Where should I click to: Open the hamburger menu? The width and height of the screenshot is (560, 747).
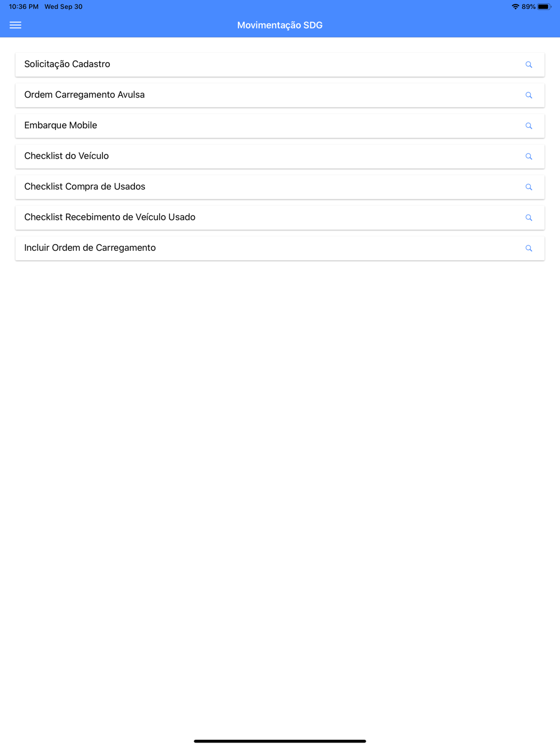[x=16, y=25]
